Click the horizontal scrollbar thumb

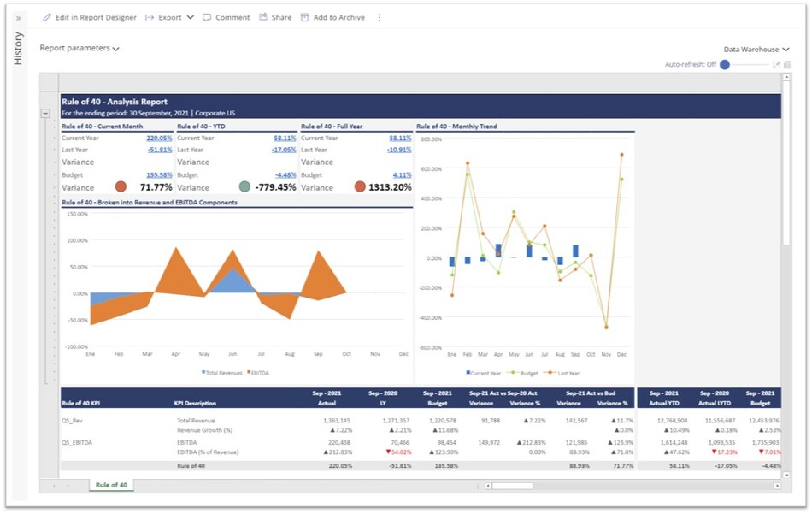(512, 486)
